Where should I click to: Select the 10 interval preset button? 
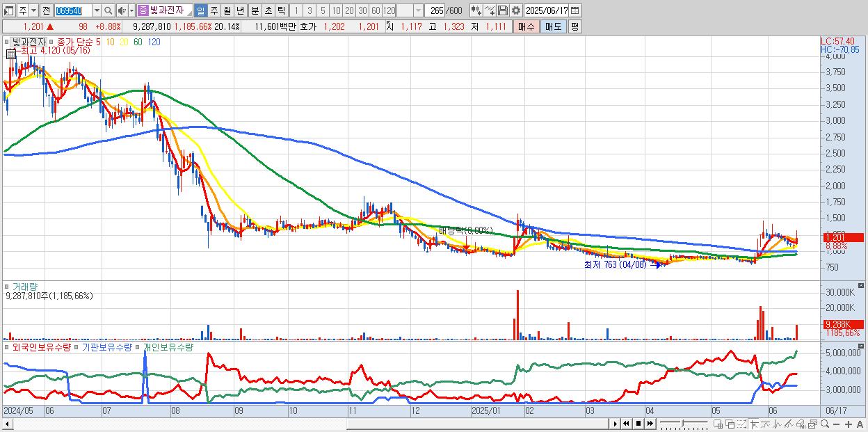click(336, 10)
